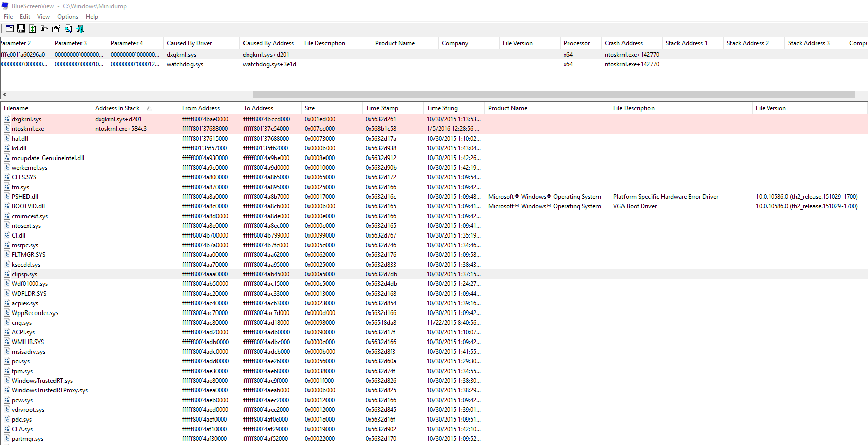The height and width of the screenshot is (445, 868).
Task: Sort lower pane by Time String header
Action: 454,108
